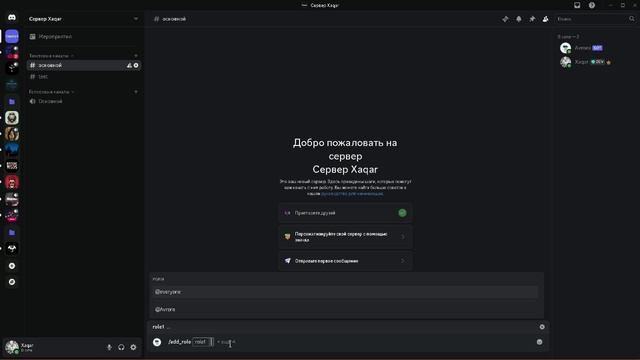Click the основной channel title in header
Image resolution: width=640 pixels, height=360 pixels.
click(x=174, y=19)
